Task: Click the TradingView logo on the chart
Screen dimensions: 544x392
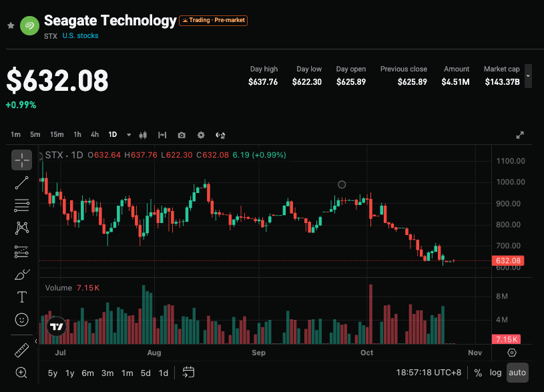Action: point(57,327)
